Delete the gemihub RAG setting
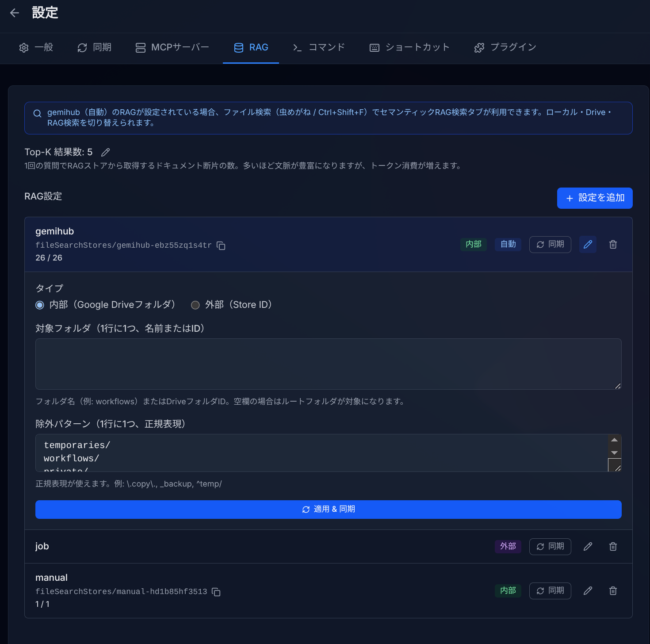 point(613,245)
